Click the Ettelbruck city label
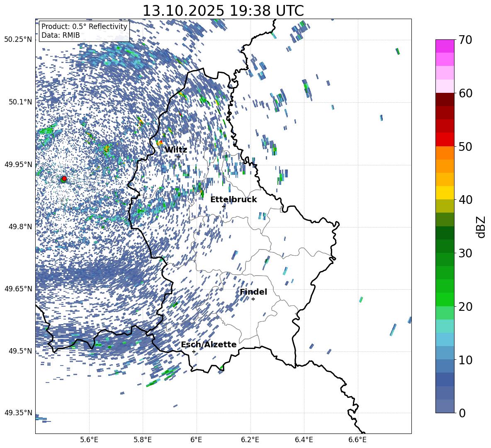The image size is (491, 448). pyautogui.click(x=233, y=200)
